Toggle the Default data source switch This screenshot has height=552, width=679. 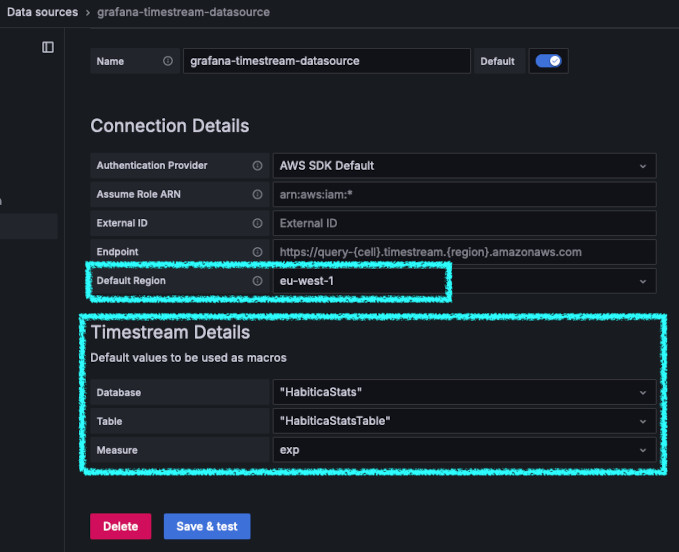(x=548, y=61)
